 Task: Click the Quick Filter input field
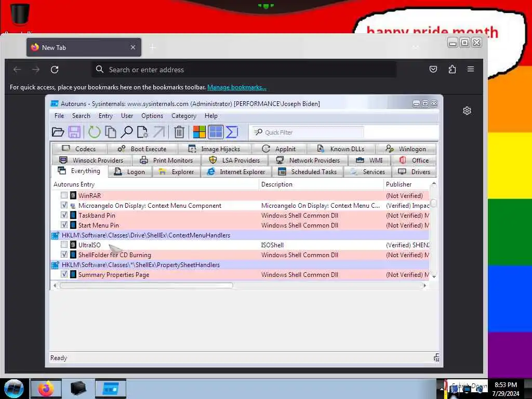pyautogui.click(x=309, y=132)
